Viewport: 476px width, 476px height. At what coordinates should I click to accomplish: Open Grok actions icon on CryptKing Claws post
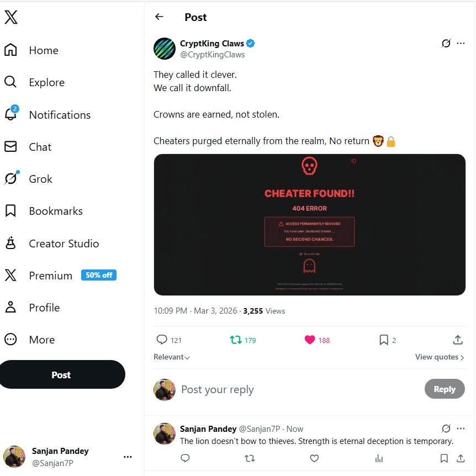pos(446,44)
